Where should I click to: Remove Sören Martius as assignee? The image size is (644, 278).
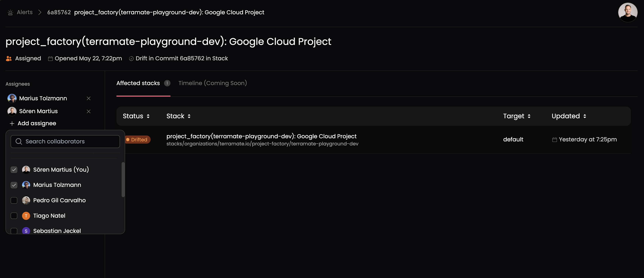pos(88,111)
